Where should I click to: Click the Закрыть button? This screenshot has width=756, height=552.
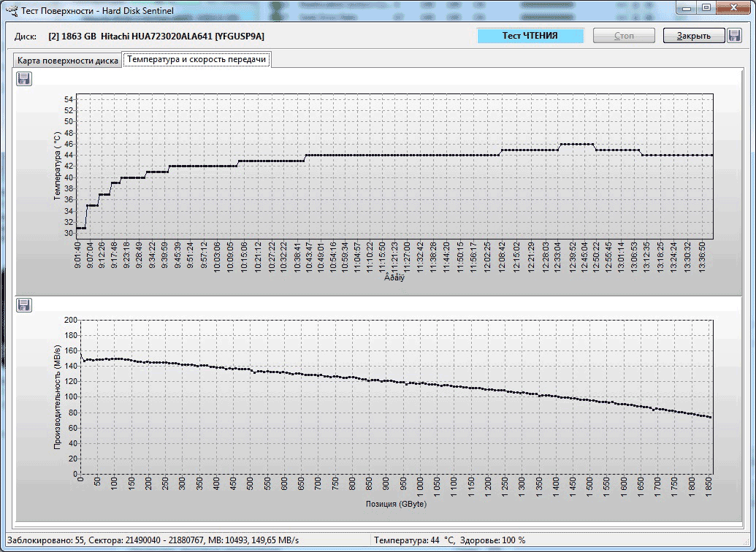pos(693,36)
